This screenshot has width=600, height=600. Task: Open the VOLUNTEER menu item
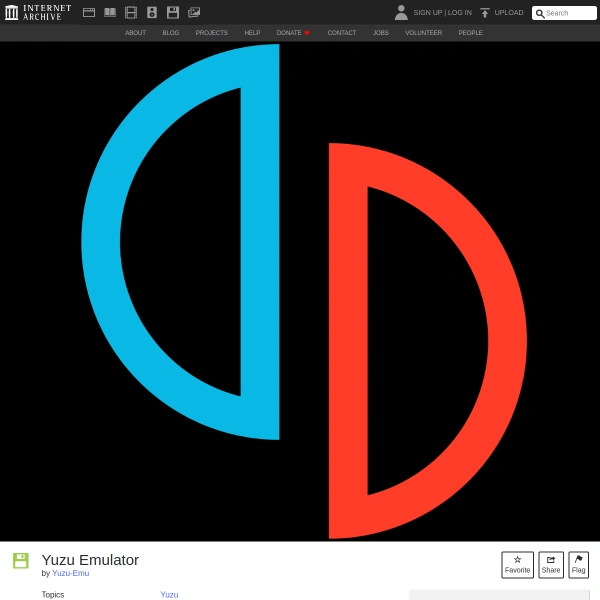point(424,33)
